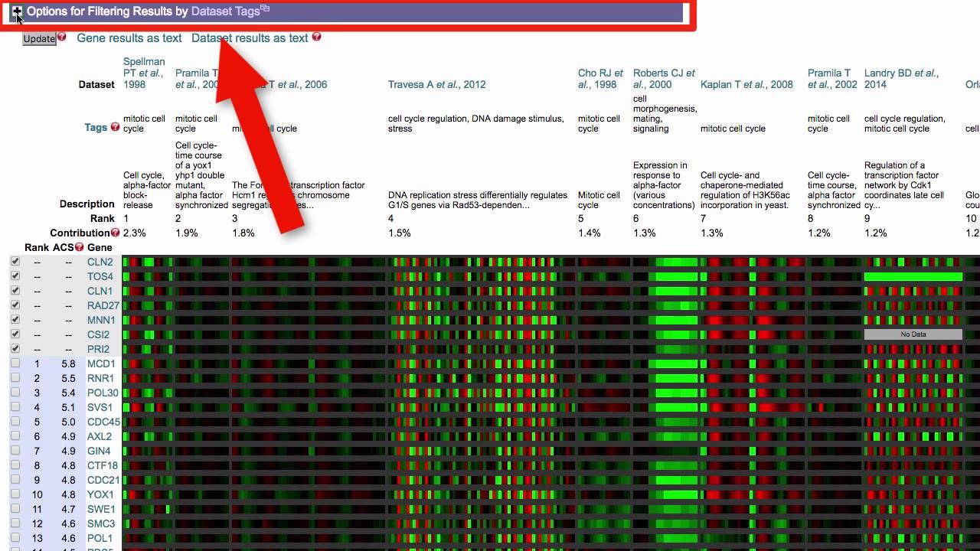Screen dimensions: 980x551
Task: Uncheck the PRI2 gene checkbox
Action: coord(15,349)
